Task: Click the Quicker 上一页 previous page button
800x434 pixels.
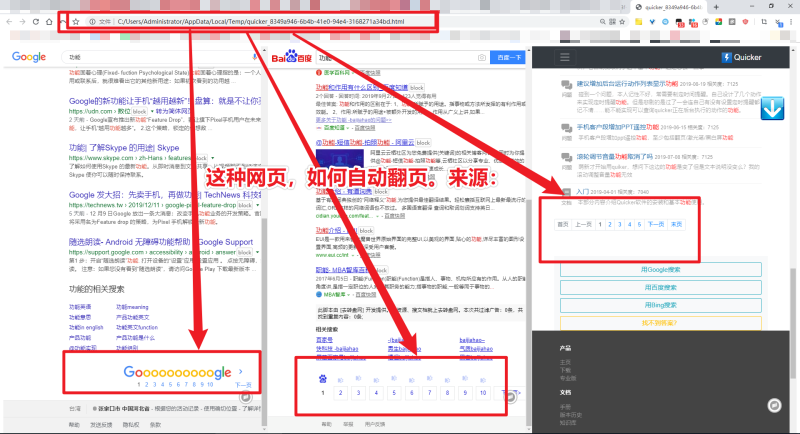Action: click(583, 224)
